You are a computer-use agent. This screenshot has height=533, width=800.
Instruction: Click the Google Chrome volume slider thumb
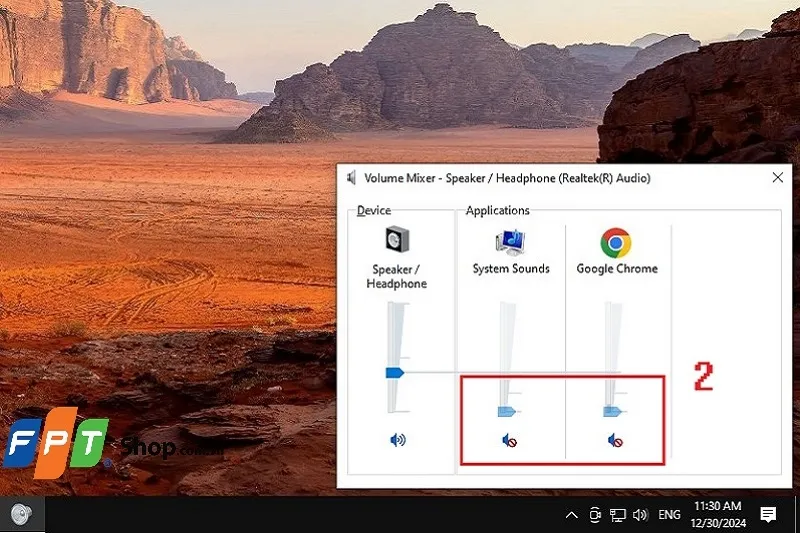coord(612,411)
